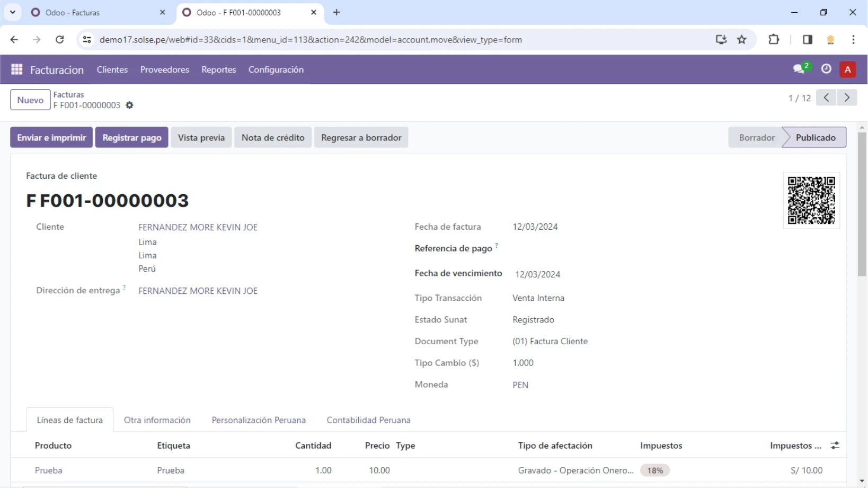The width and height of the screenshot is (868, 488).
Task: Select the Borrador status stage
Action: point(756,137)
